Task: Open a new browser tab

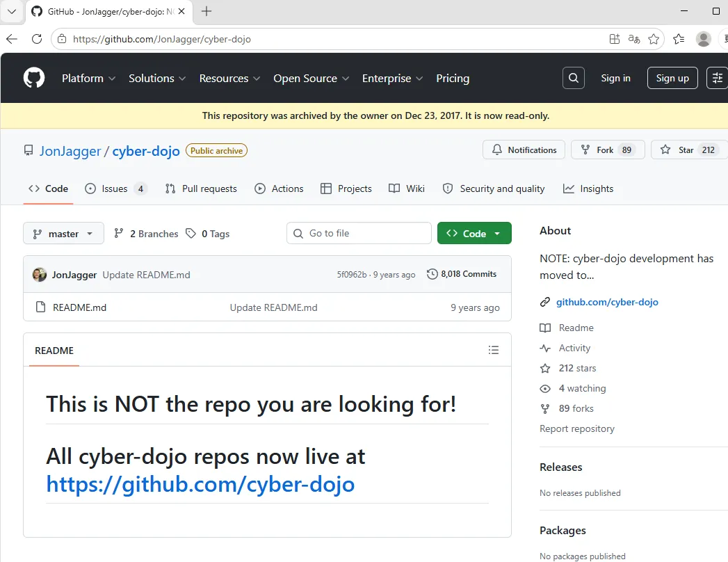Action: (207, 12)
